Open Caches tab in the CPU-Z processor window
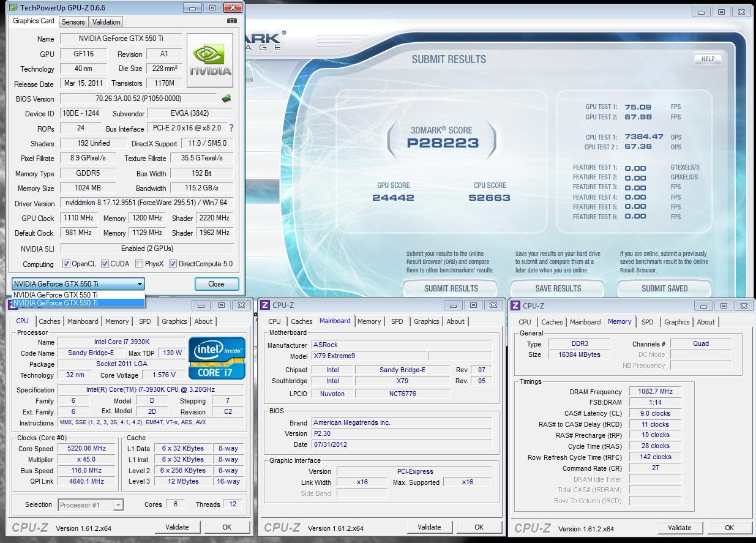Image resolution: width=756 pixels, height=543 pixels. [x=50, y=321]
